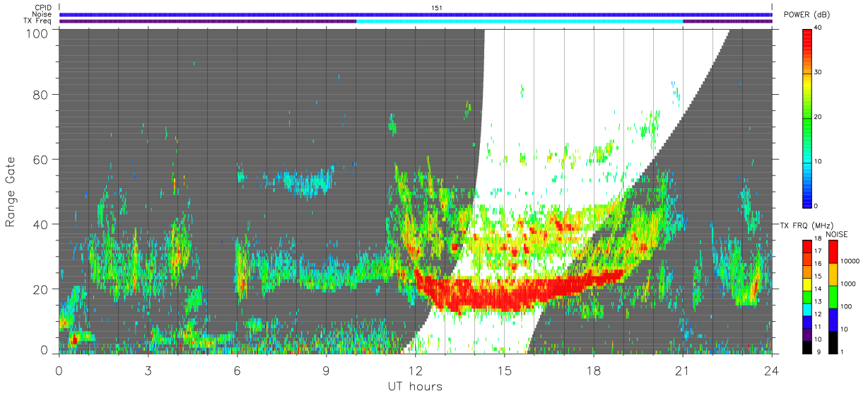Screen dimensions: 868x401
Task: Click the 'Noise' label above the plot
Action: point(43,14)
